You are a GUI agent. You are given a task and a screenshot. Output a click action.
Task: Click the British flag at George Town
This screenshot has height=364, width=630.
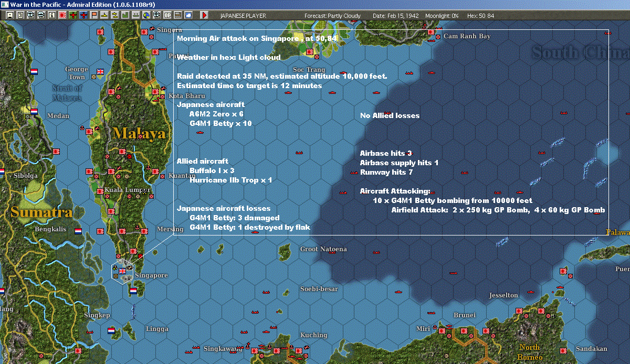(100, 71)
